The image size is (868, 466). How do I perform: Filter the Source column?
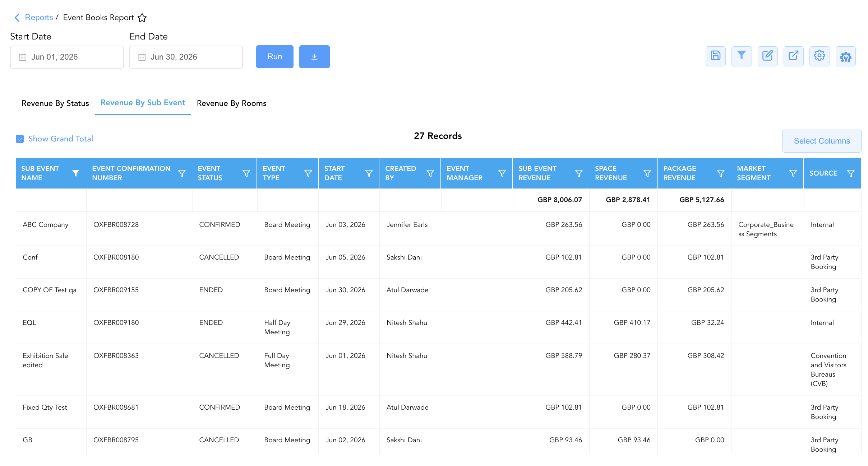pos(851,173)
